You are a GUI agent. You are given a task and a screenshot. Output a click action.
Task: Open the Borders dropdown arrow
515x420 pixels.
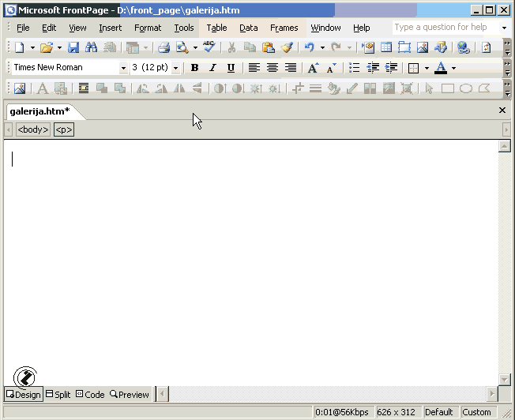(x=427, y=68)
